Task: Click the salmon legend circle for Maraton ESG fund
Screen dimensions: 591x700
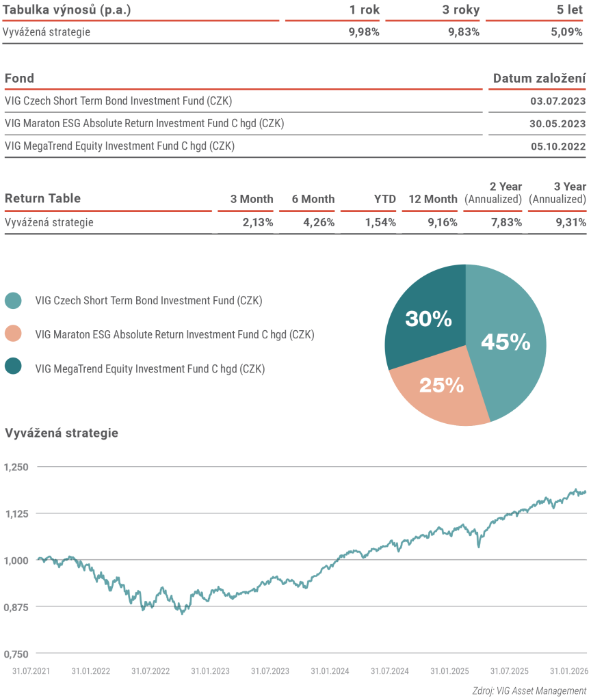Action: [13, 334]
